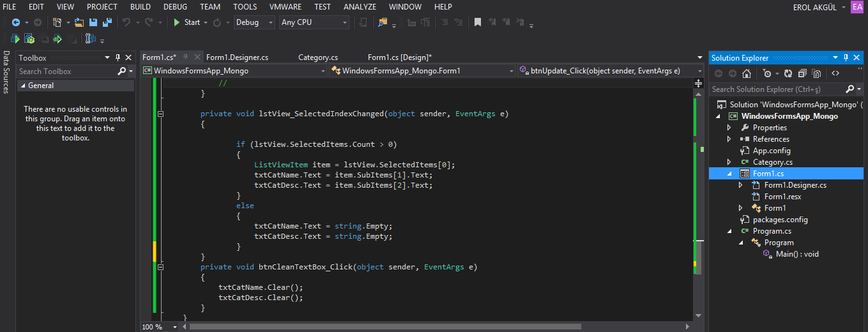
Task: Click the Solution Explorer refresh icon
Action: [788, 73]
